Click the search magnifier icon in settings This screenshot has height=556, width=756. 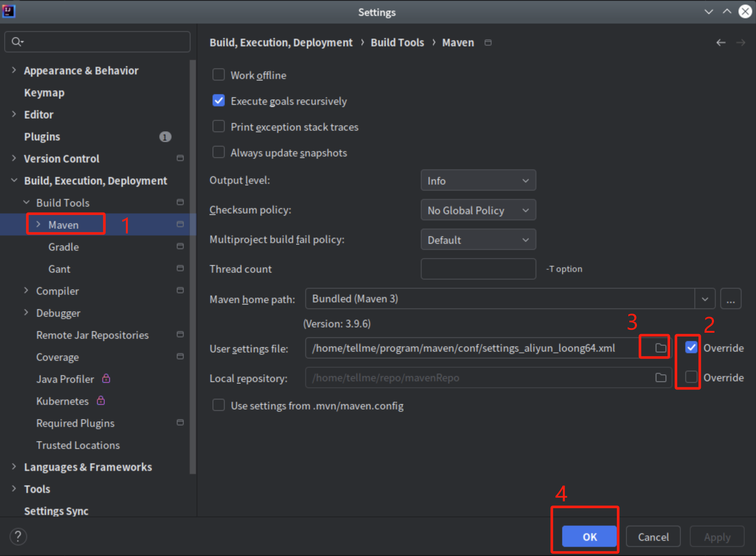tap(17, 42)
